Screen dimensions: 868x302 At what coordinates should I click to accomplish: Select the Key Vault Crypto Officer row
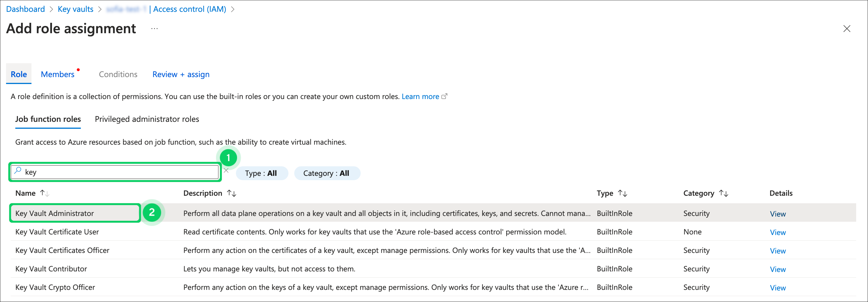click(x=55, y=287)
